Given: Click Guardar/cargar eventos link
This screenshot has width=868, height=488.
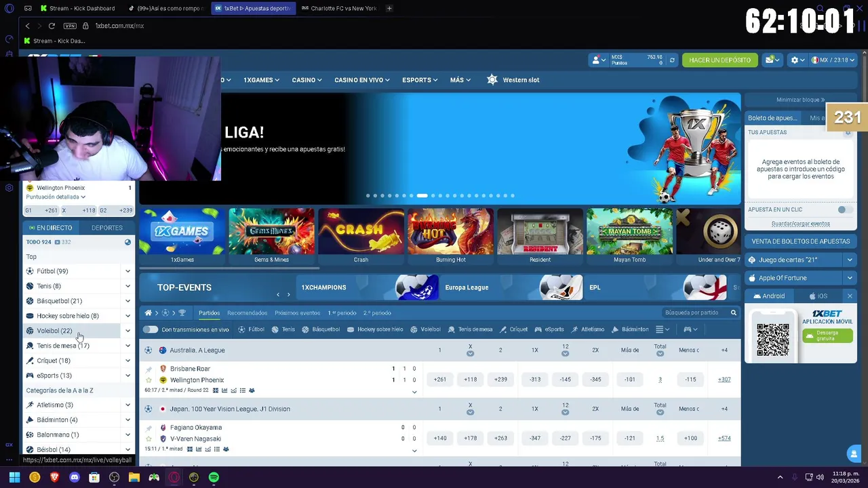Looking at the screenshot, I should click(801, 224).
